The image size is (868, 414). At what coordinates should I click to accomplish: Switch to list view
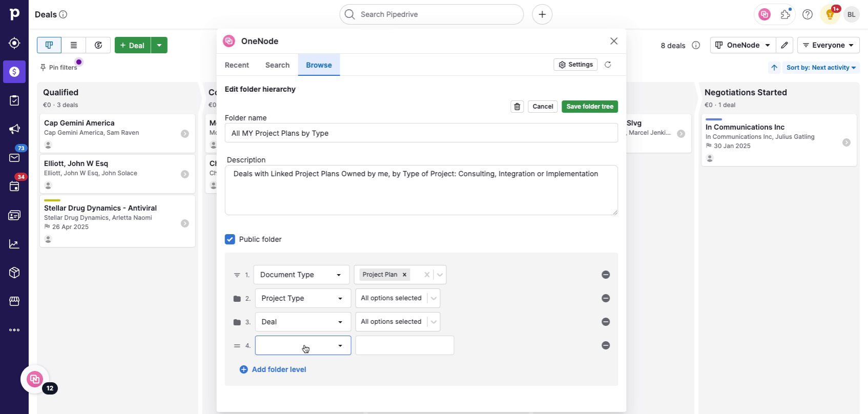(x=74, y=45)
